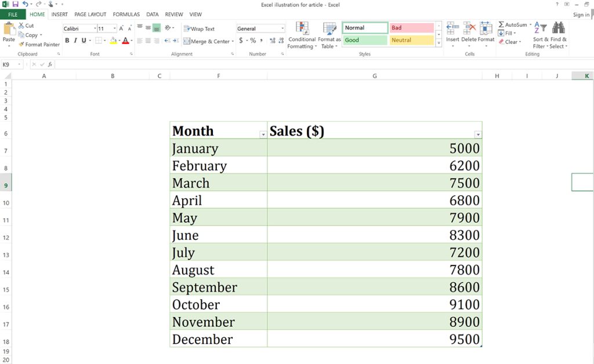Open the Sales ($) filter dropdown
Screen dimensions: 594x364
(x=478, y=133)
